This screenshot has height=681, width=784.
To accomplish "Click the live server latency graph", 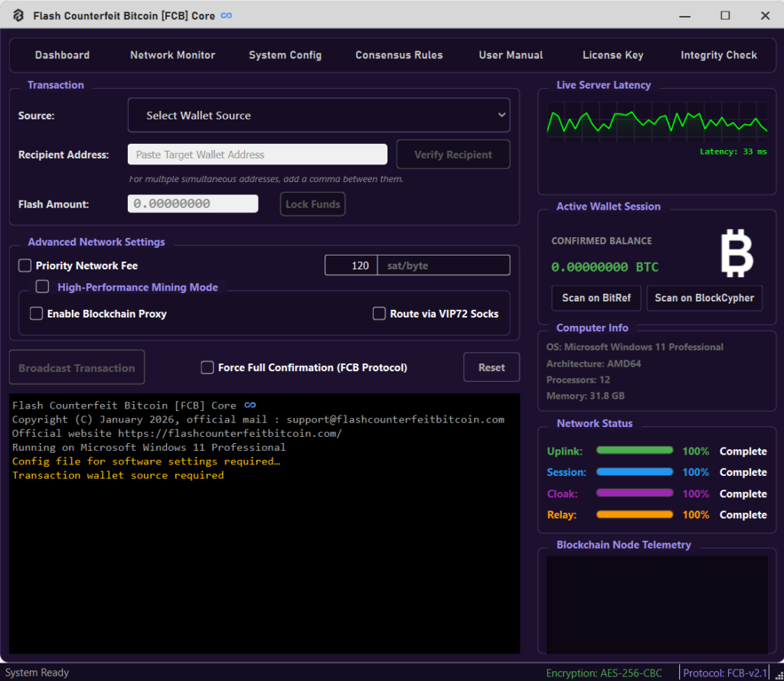I will coord(657,123).
